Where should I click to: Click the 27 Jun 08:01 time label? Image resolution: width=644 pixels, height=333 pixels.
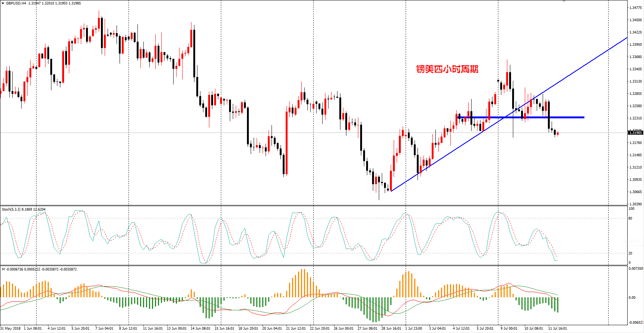(x=367, y=329)
